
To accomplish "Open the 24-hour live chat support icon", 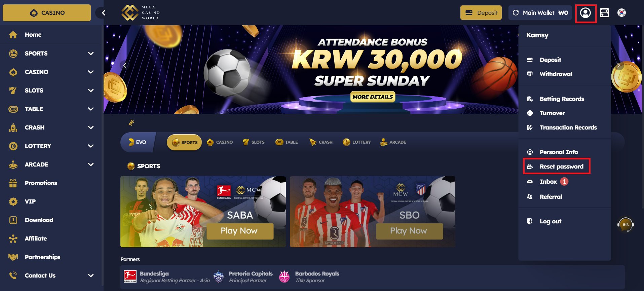I will click(x=626, y=225).
